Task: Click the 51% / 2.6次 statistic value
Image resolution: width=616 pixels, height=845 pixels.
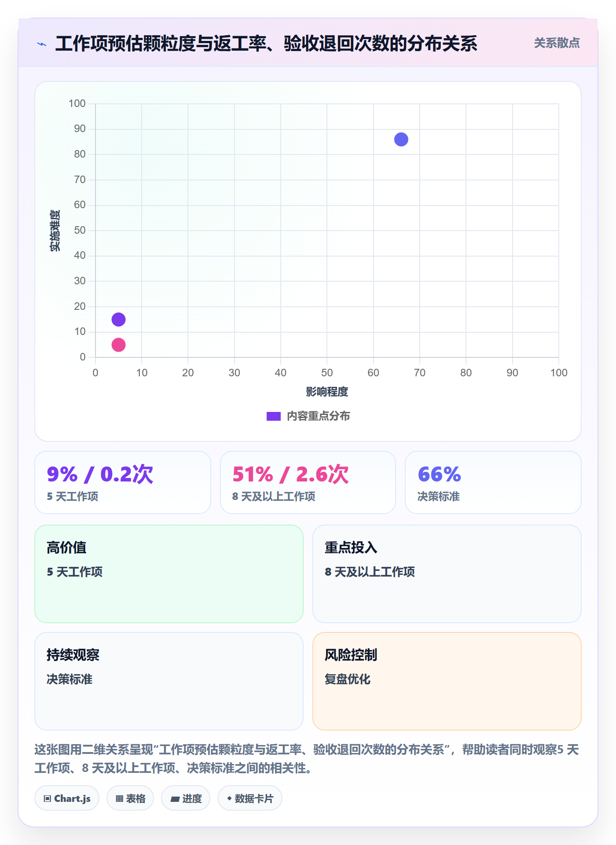Action: (290, 474)
